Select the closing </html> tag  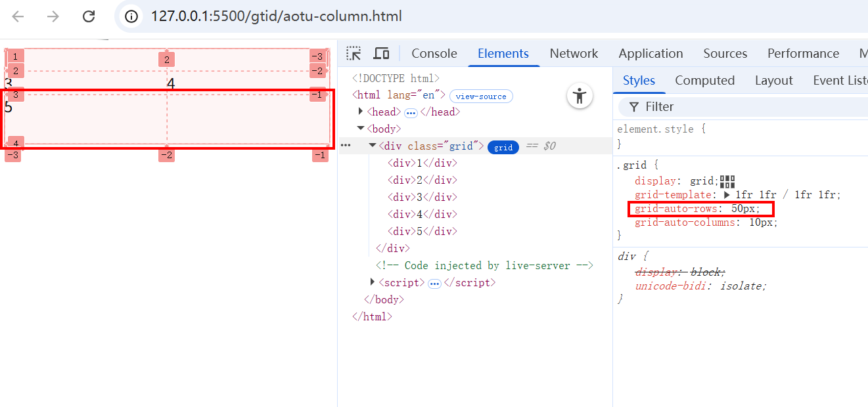(372, 316)
